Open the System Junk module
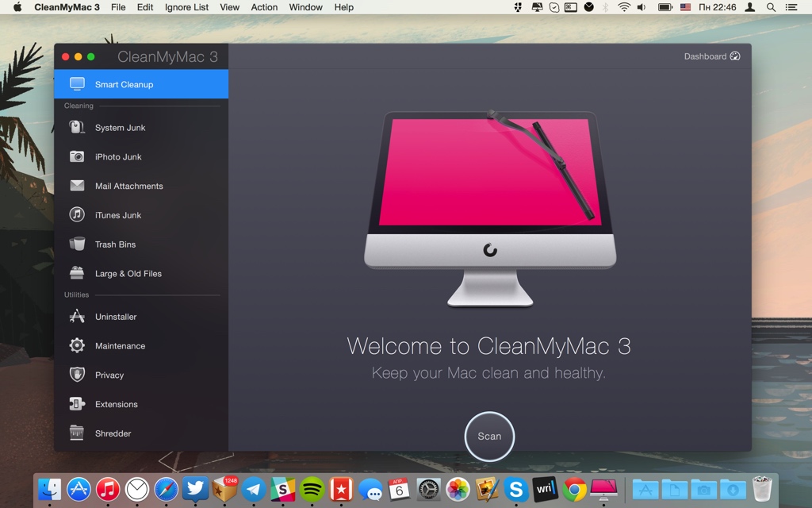Screen dimensions: 812x508 [120, 128]
